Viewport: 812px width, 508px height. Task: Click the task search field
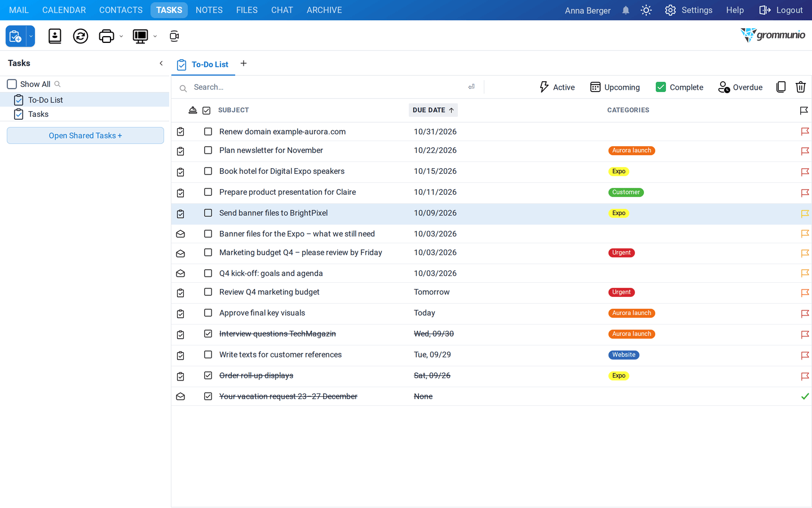click(327, 87)
